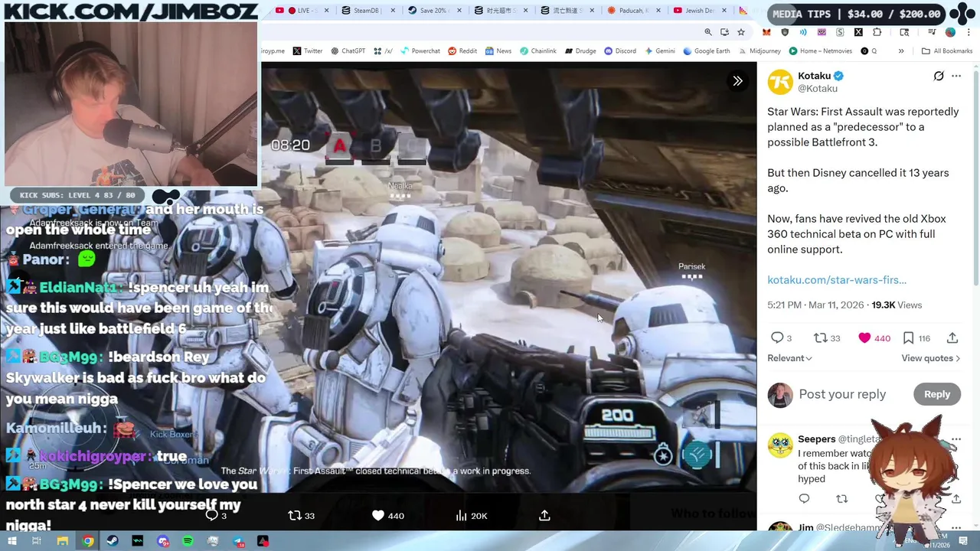Image resolution: width=980 pixels, height=551 pixels.
Task: Open Steam from taskbar
Action: (113, 541)
